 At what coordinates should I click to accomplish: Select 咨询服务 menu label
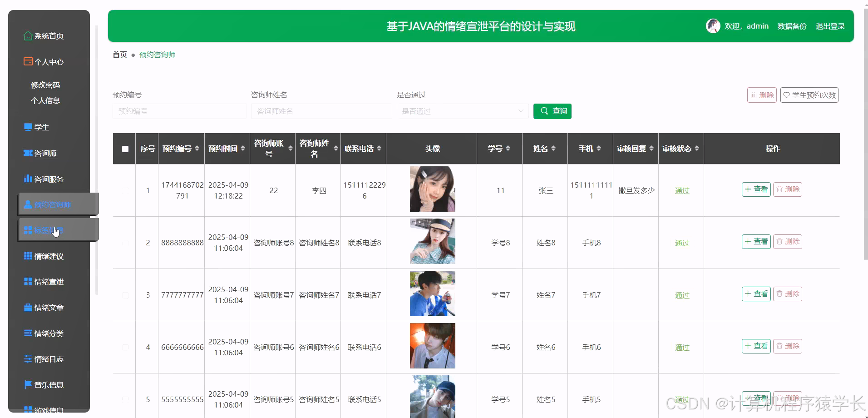click(49, 179)
